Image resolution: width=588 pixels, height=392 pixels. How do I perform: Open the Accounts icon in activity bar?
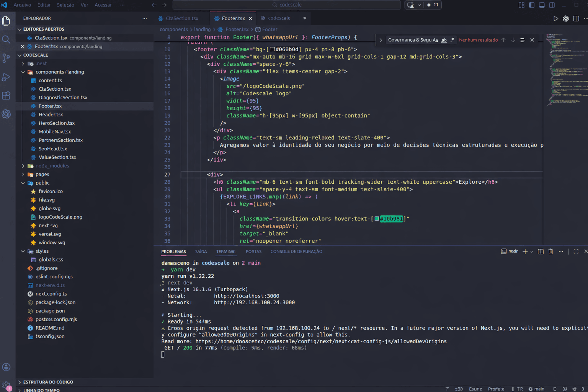coord(6,367)
